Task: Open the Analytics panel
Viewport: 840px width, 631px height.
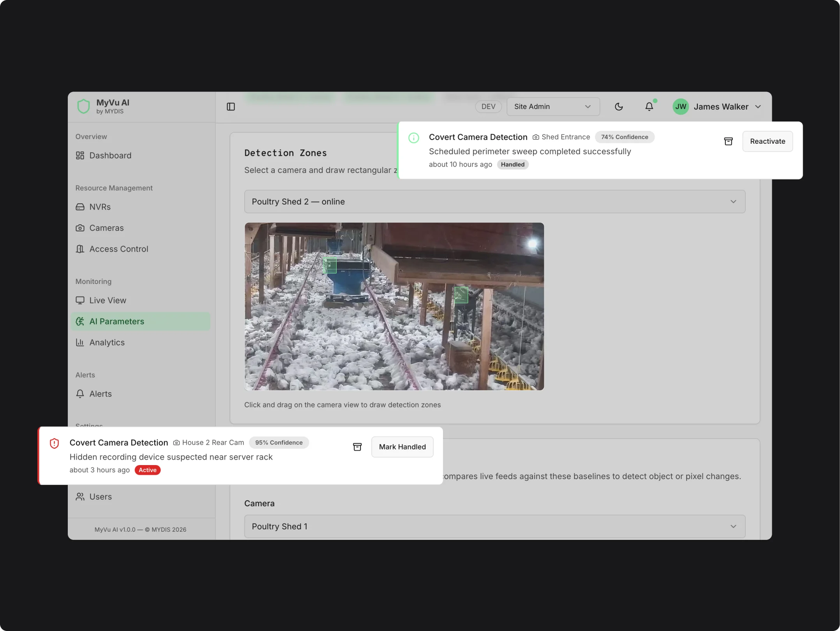Action: 107,342
